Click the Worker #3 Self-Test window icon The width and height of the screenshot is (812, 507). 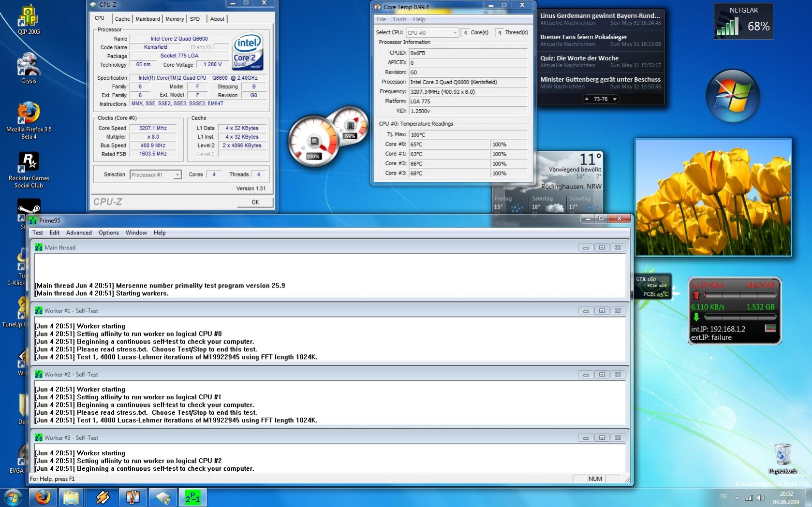pos(39,438)
